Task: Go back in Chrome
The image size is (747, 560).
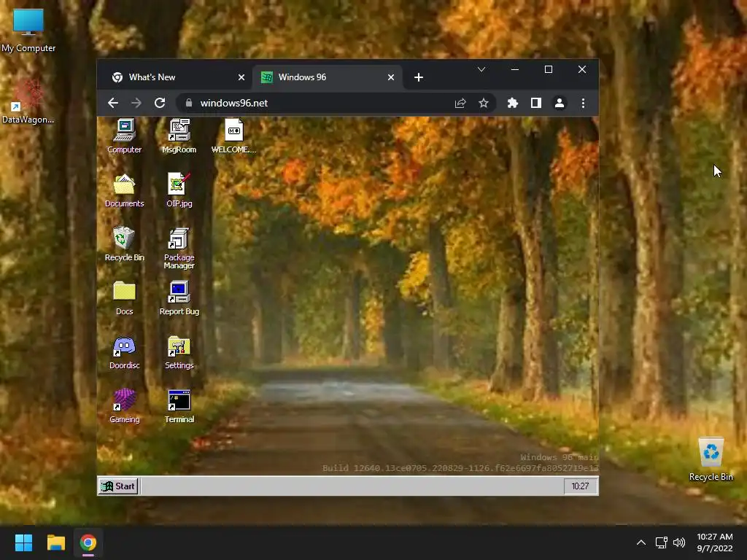Action: pyautogui.click(x=113, y=103)
